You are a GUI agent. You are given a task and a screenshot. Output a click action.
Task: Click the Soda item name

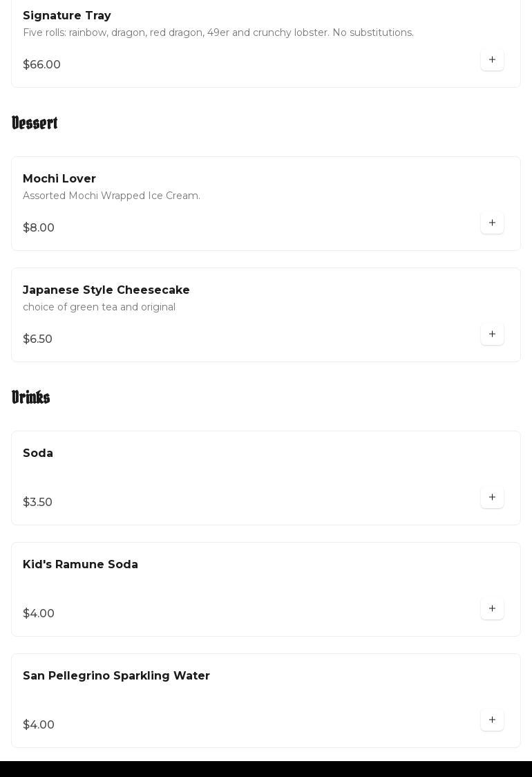pyautogui.click(x=38, y=453)
